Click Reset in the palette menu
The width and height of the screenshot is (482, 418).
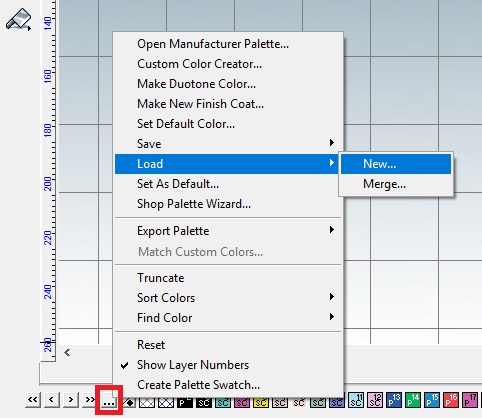click(228, 345)
